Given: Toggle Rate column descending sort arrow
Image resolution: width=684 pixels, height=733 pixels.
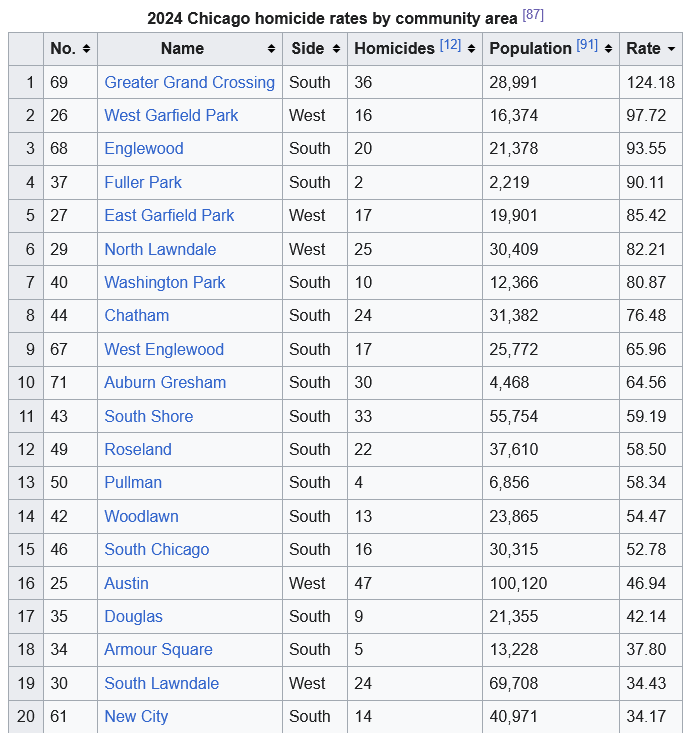Looking at the screenshot, I should (671, 49).
